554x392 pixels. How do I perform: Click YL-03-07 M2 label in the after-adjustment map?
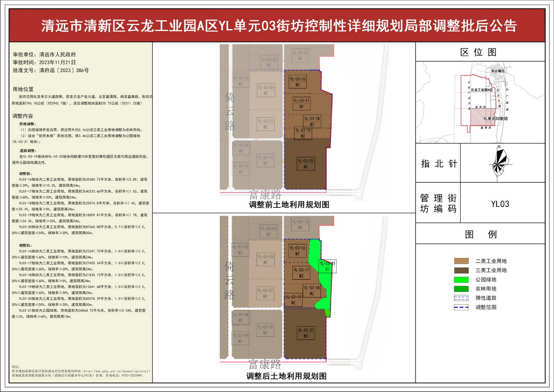(x=265, y=294)
